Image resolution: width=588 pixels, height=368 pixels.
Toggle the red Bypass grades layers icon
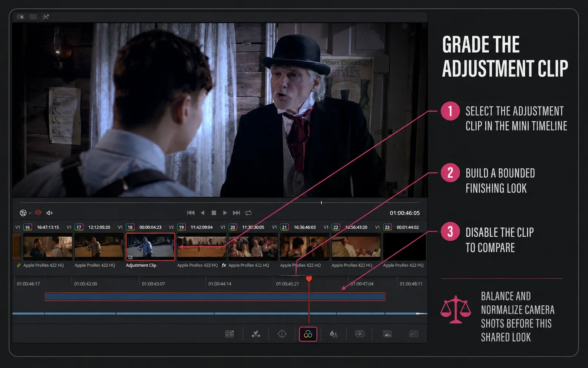tap(38, 213)
